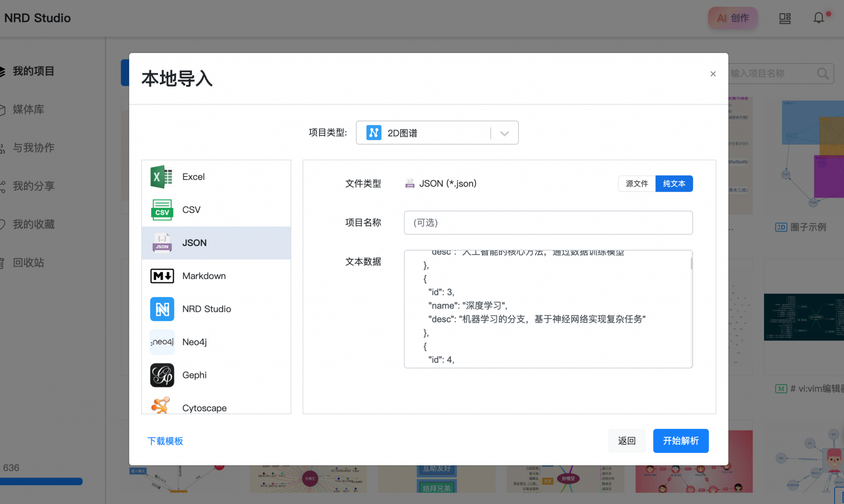This screenshot has height=504, width=844.
Task: Pick the Neo4j import format
Action: [194, 342]
